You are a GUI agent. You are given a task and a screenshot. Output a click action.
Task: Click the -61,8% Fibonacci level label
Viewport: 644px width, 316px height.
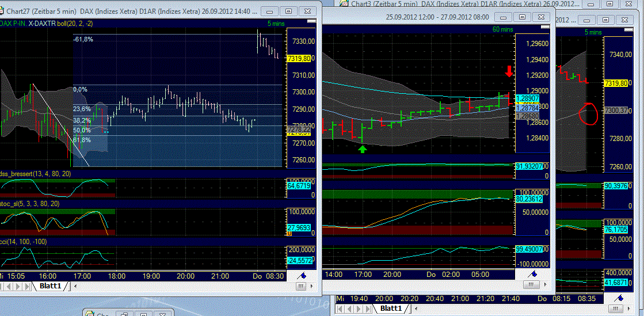click(x=83, y=40)
